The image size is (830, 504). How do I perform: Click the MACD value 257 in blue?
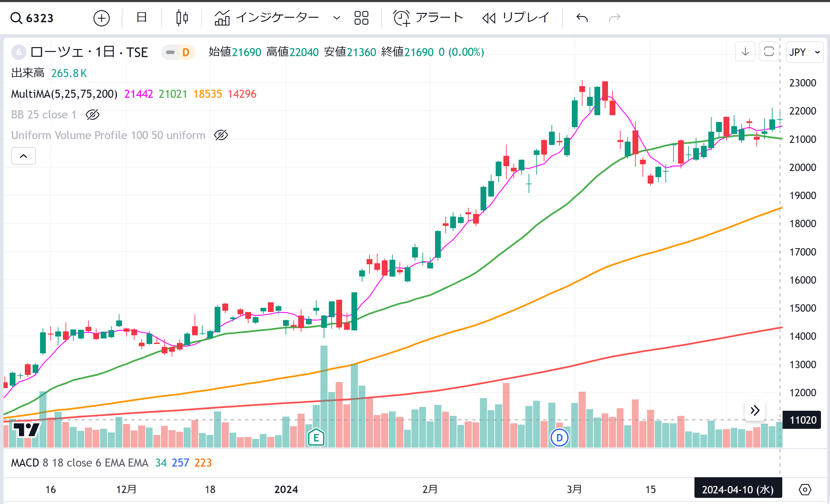pos(180,463)
